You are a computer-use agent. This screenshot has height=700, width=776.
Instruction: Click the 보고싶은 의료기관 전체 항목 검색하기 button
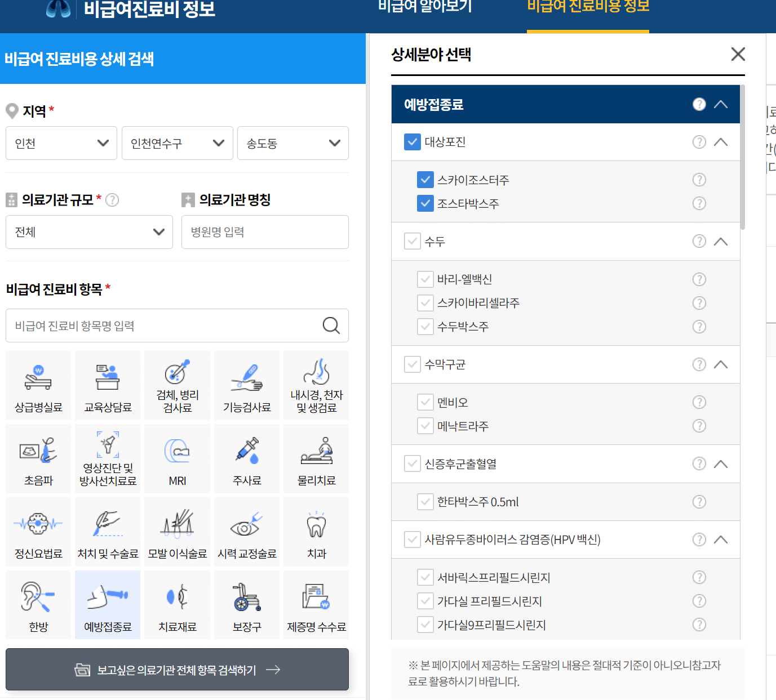pos(177,670)
